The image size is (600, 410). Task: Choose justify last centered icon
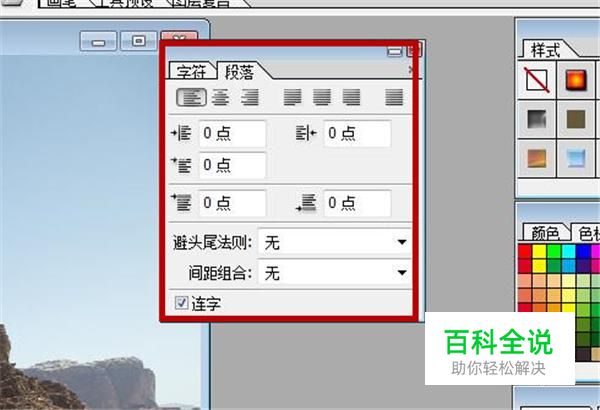(322, 97)
